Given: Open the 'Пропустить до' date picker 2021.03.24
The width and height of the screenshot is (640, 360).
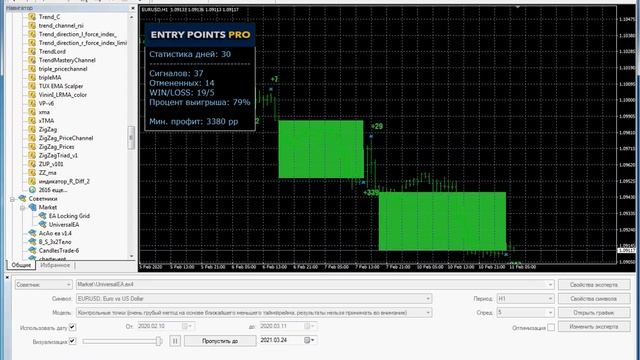Looking at the screenshot, I should tap(309, 340).
